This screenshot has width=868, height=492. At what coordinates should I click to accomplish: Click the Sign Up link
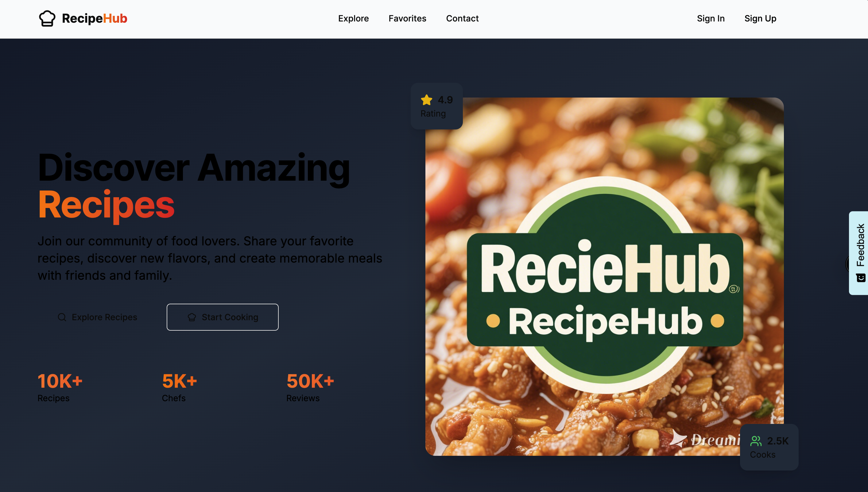click(x=760, y=18)
